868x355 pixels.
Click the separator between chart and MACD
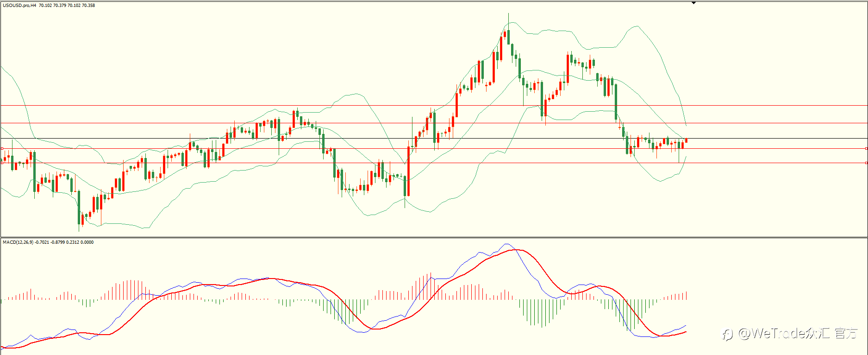point(434,238)
